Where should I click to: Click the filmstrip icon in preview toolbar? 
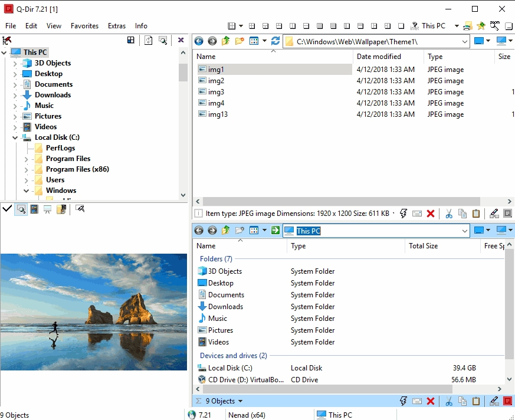34,209
